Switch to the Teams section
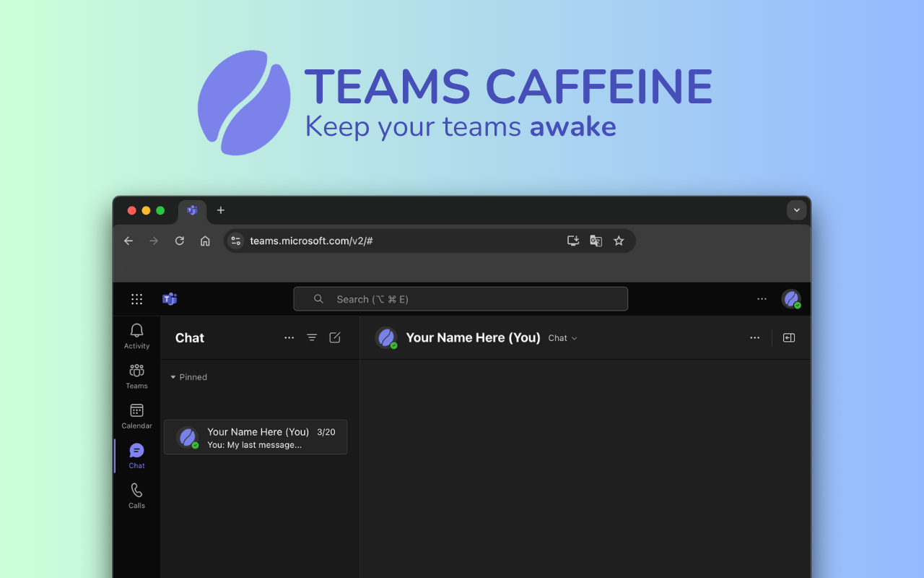 tap(136, 376)
